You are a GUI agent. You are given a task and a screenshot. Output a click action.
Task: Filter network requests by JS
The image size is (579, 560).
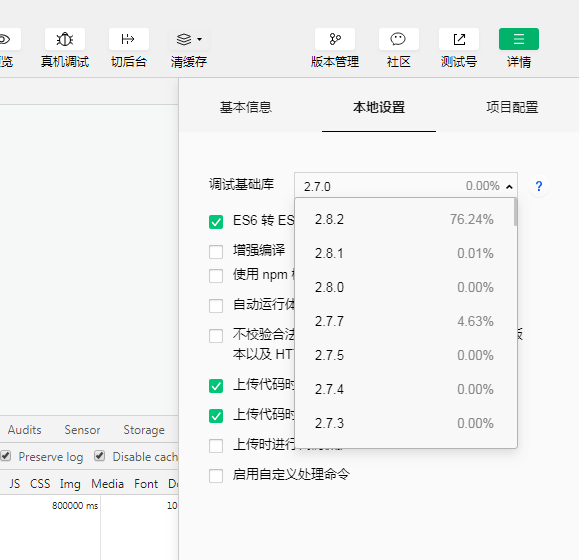pyautogui.click(x=15, y=484)
